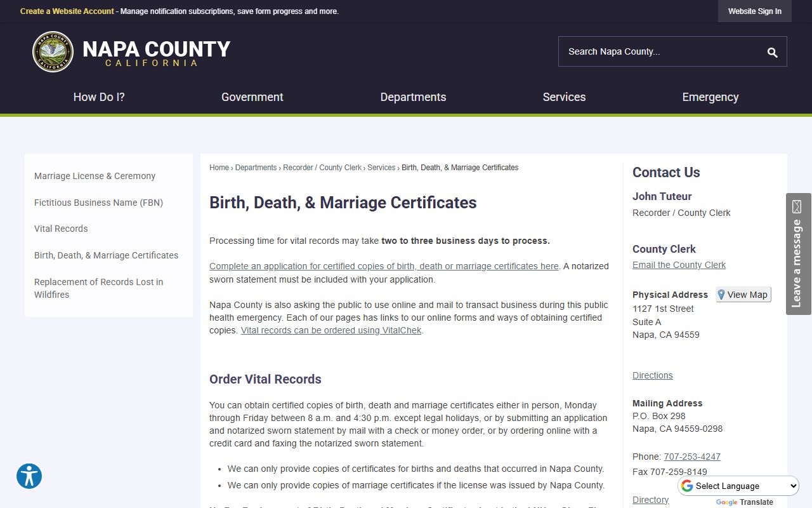Click the John Tuteur name text

coord(662,196)
